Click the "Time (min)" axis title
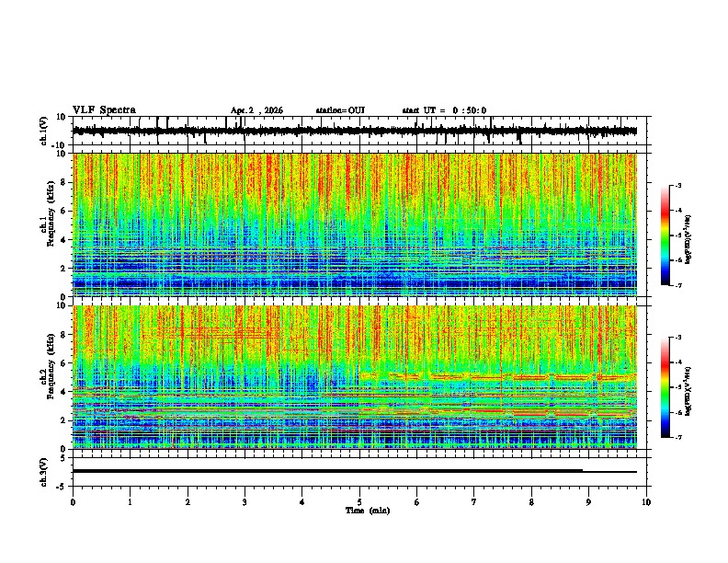Viewport: 728px width, 563px height. (x=368, y=511)
